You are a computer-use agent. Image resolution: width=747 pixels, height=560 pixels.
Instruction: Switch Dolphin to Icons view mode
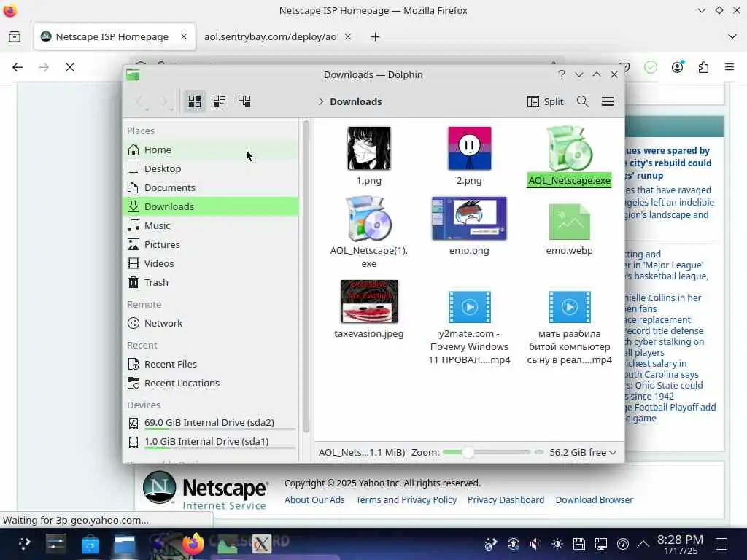pos(194,101)
